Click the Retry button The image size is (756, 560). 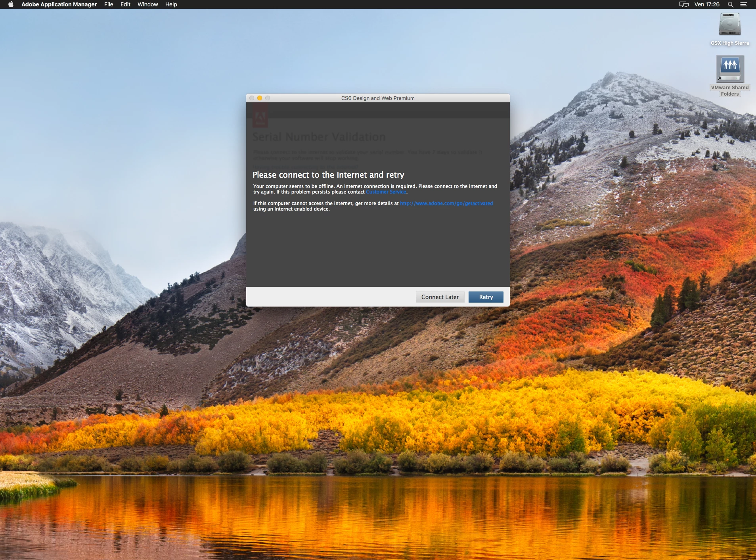(x=486, y=297)
